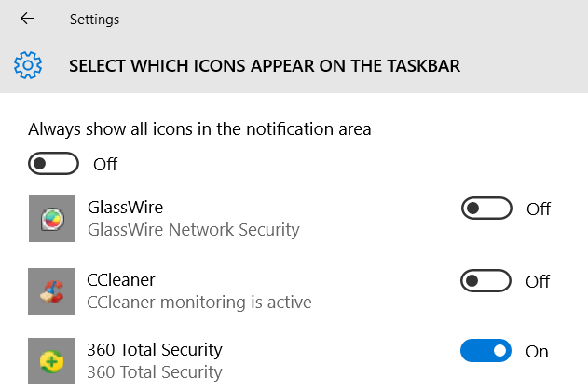Click the bold 360 Total Security name
Image resolution: width=588 pixels, height=391 pixels.
154,350
